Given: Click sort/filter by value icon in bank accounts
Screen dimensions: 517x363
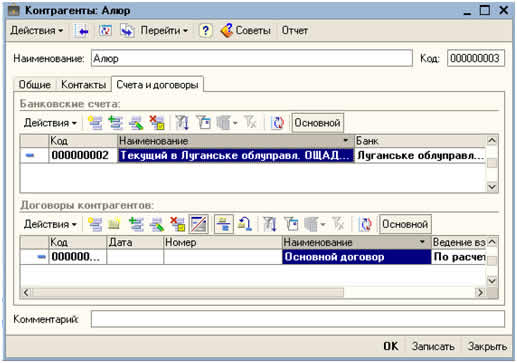Looking at the screenshot, I should (182, 123).
